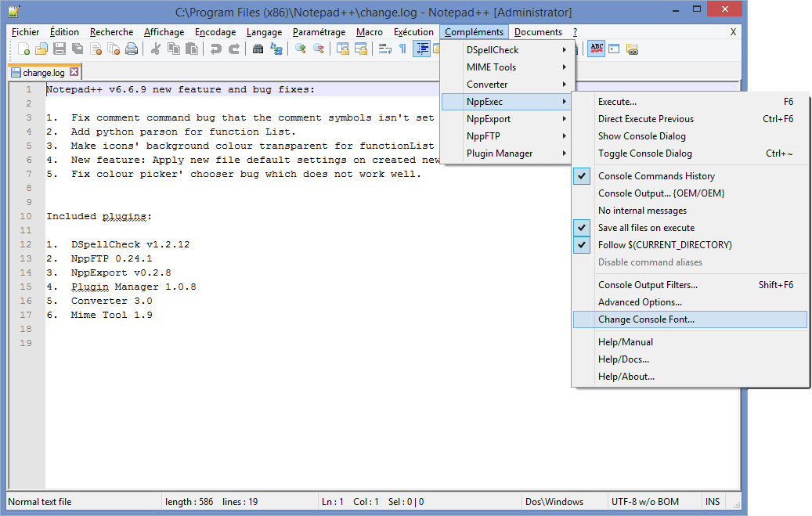
Task: Click the New file toolbar icon
Action: tap(23, 49)
